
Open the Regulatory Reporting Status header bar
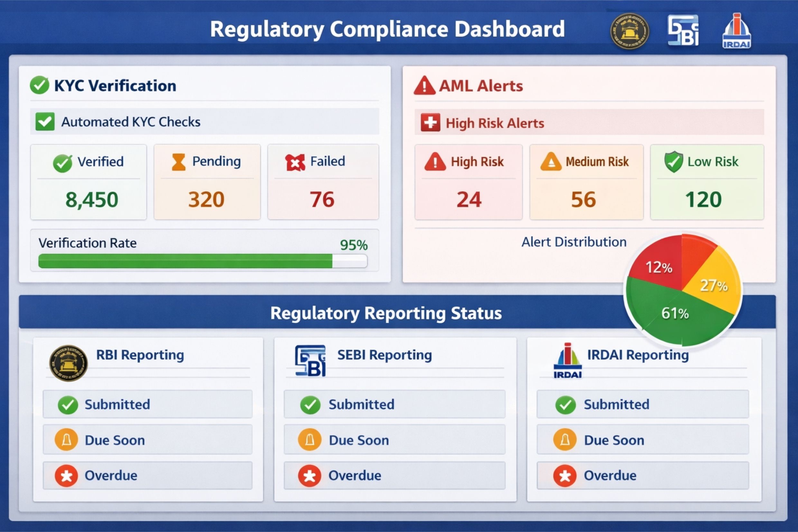386,313
